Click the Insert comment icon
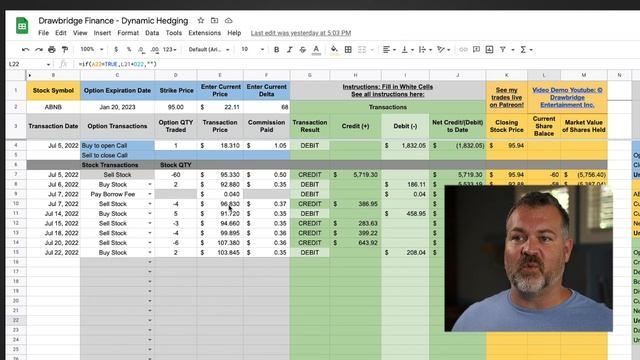 click(x=476, y=49)
